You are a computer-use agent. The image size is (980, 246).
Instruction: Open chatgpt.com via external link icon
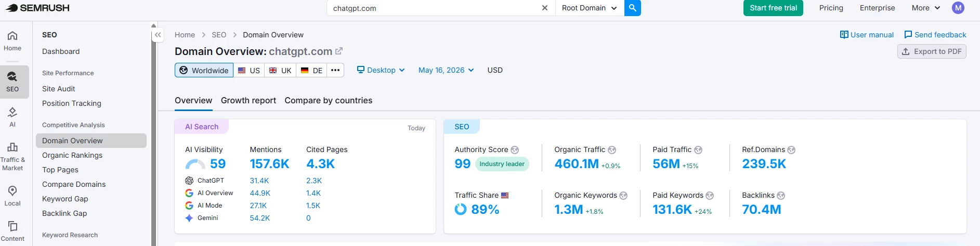(339, 51)
